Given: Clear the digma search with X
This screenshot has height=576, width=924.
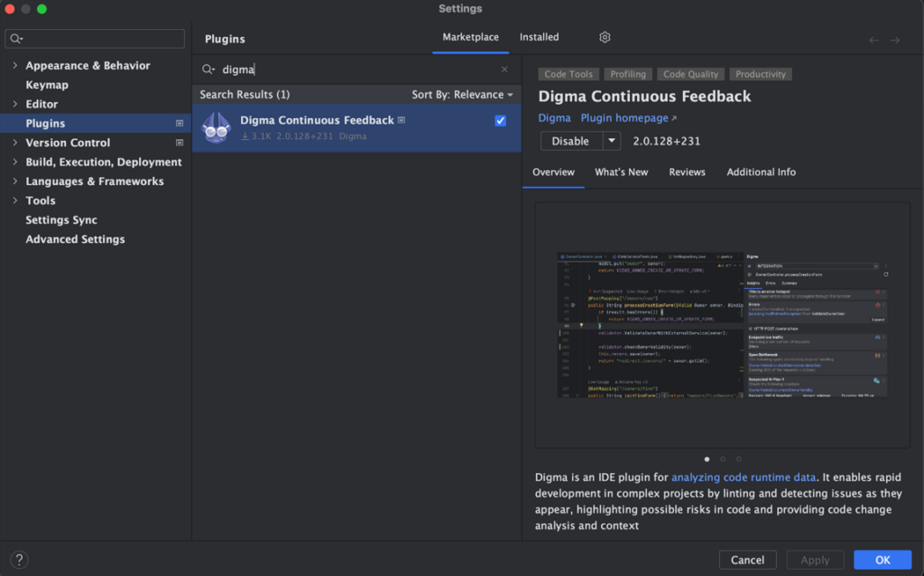Looking at the screenshot, I should (504, 70).
